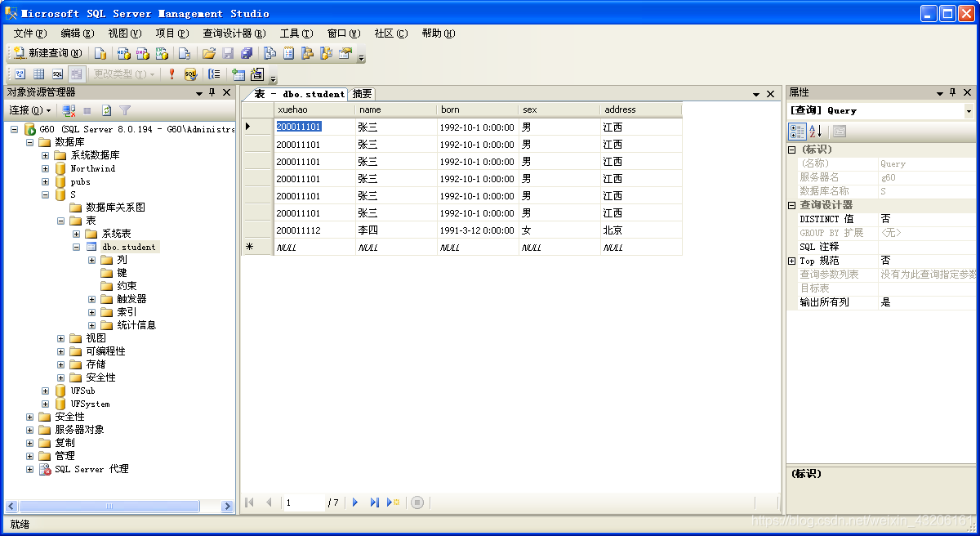Collapse the S database node
Image resolution: width=980 pixels, height=536 pixels.
(x=46, y=194)
